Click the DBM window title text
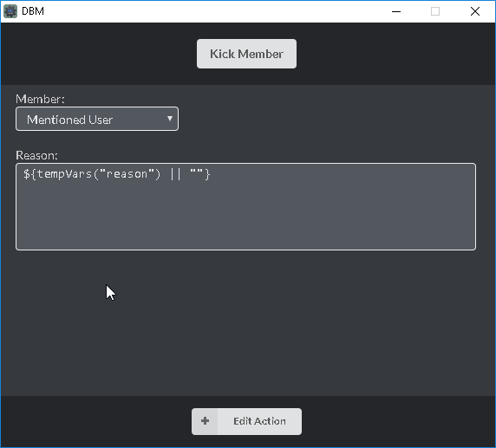Image resolution: width=496 pixels, height=448 pixels. tap(33, 11)
